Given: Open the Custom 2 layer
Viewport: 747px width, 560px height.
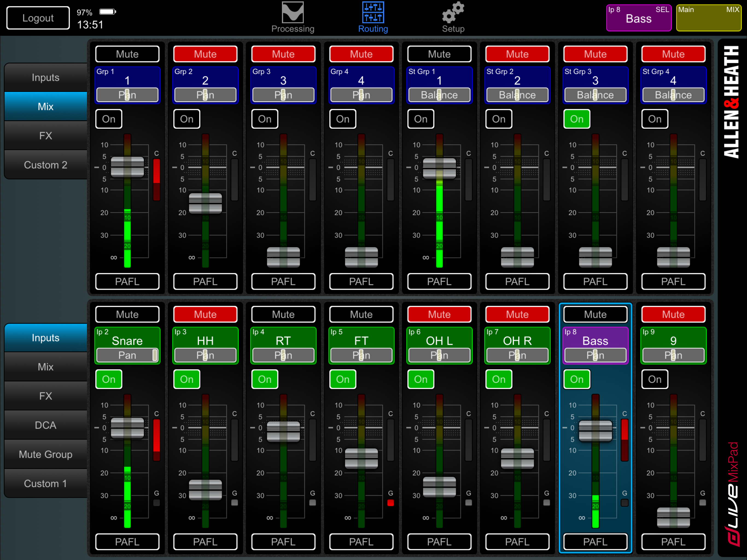Looking at the screenshot, I should tap(45, 165).
